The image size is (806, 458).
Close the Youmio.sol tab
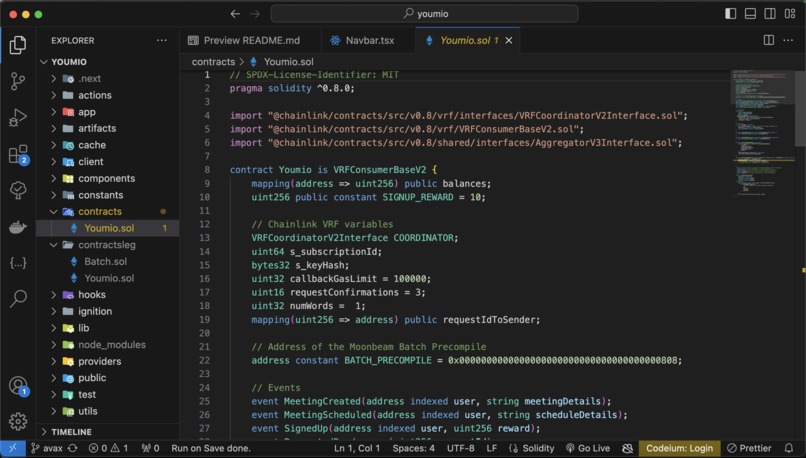(x=509, y=40)
